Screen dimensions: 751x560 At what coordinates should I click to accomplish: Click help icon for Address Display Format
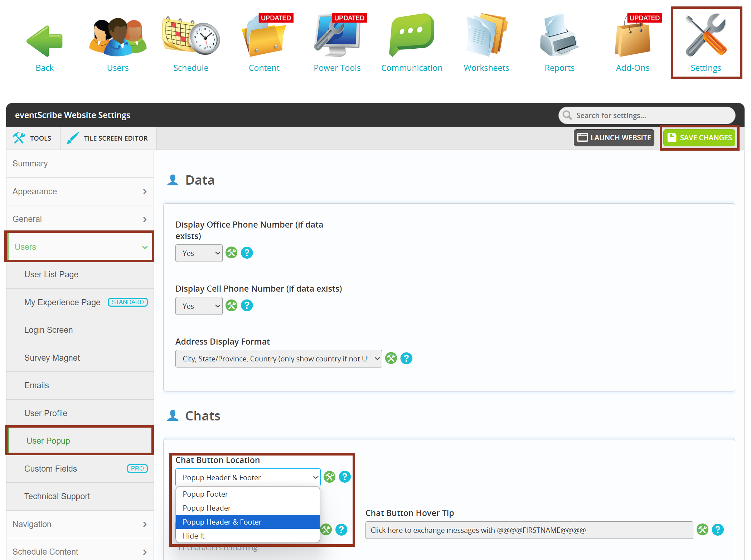click(406, 358)
